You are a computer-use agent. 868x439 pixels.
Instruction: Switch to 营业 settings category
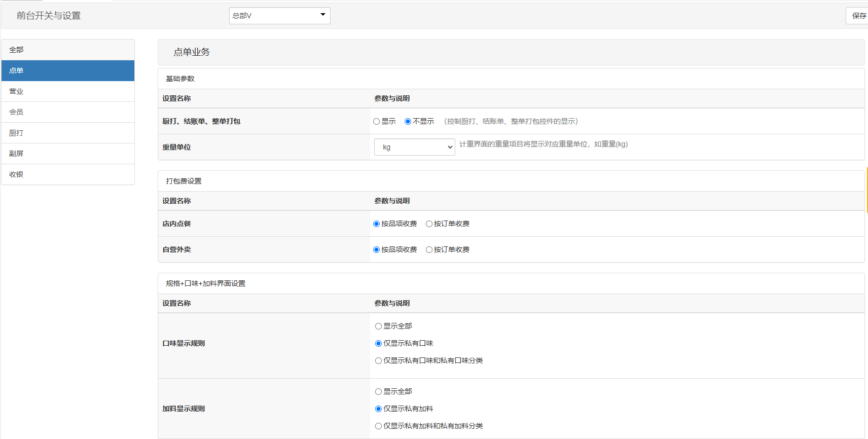tap(68, 91)
